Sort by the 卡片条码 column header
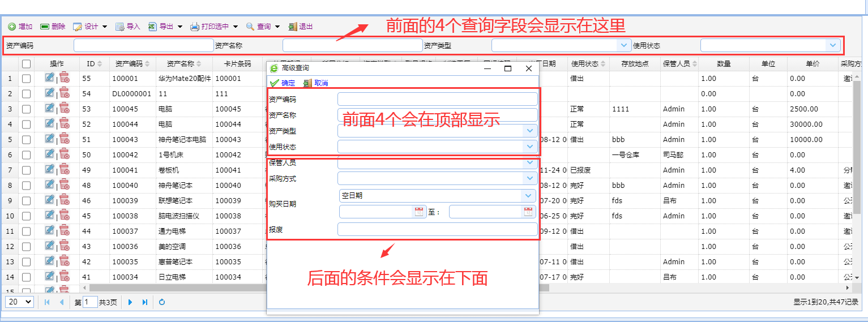Viewport: 868px width, 322px height. pyautogui.click(x=237, y=64)
